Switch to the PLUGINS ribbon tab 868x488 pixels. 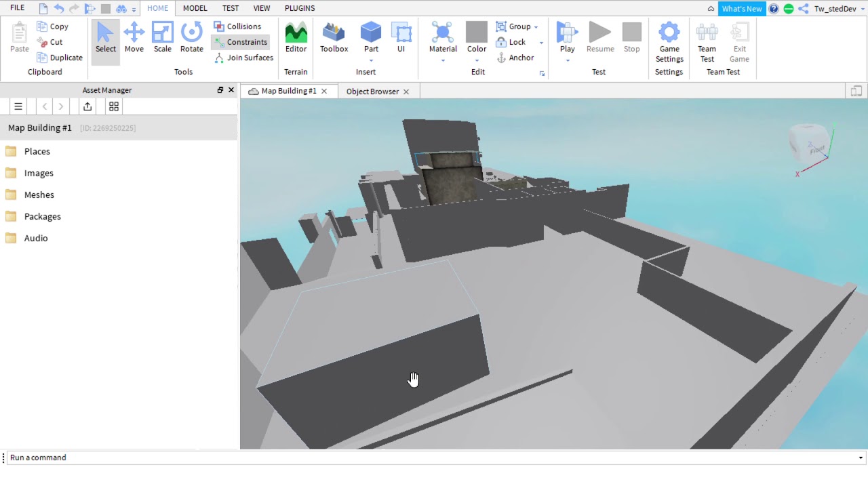point(300,8)
